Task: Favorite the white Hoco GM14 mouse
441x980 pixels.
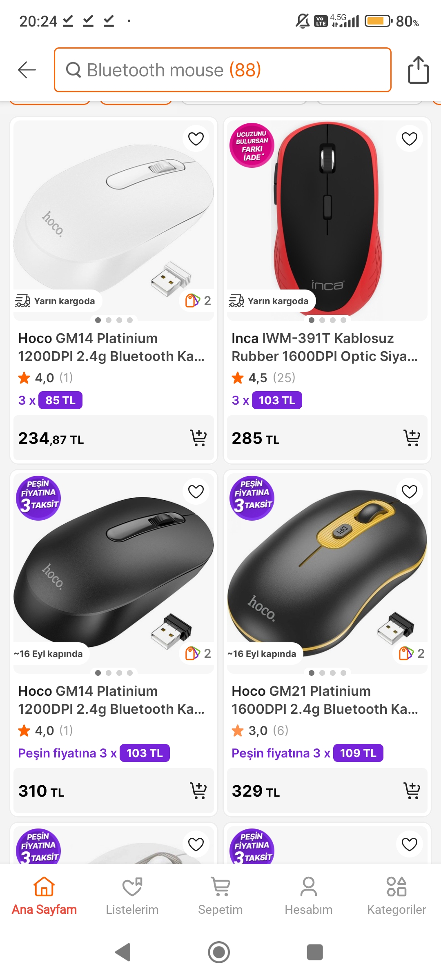Action: point(196,139)
